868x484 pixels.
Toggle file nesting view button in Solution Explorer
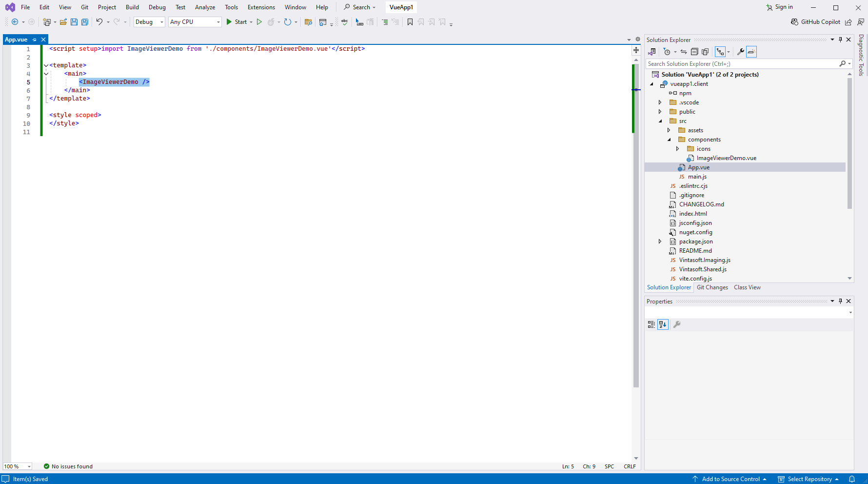[x=720, y=52]
